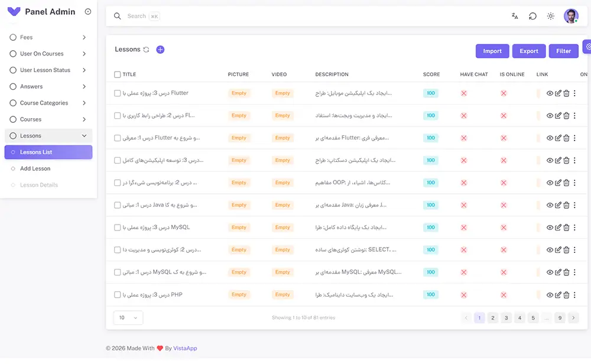Edit the درس 3 MySQL lesson
Image resolution: width=591 pixels, height=364 pixels.
click(558, 227)
